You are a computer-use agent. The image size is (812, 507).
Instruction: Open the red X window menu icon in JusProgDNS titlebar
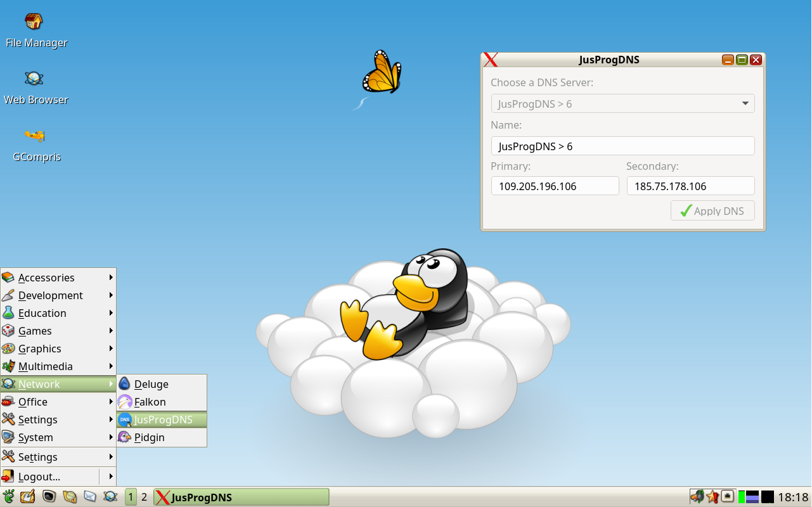(x=491, y=60)
